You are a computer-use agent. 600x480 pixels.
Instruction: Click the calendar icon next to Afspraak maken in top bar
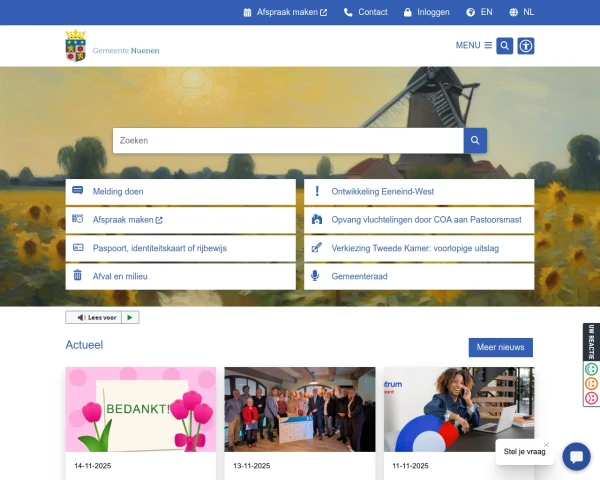[x=247, y=13]
